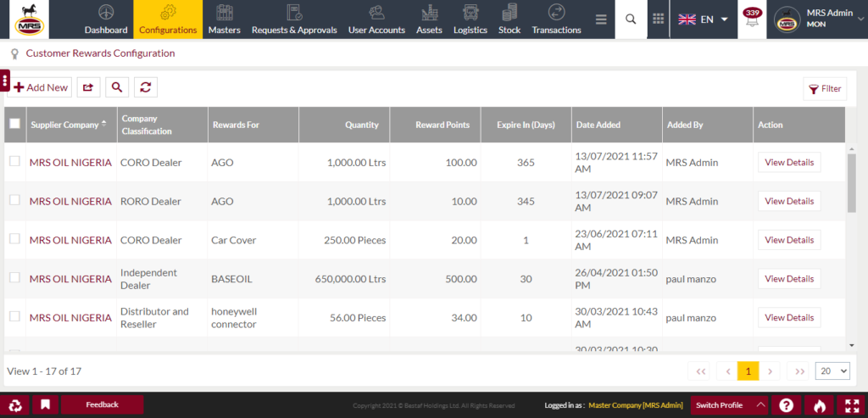Open the page size 20 dropdown
This screenshot has height=418, width=868.
[832, 371]
